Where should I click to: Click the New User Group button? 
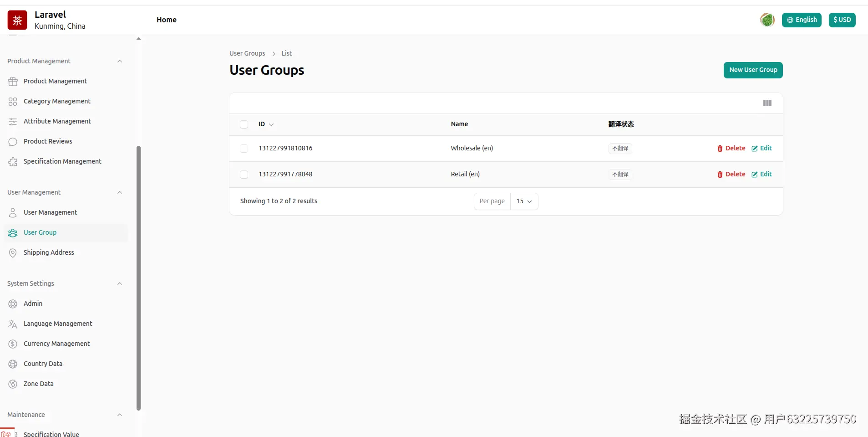(x=753, y=70)
